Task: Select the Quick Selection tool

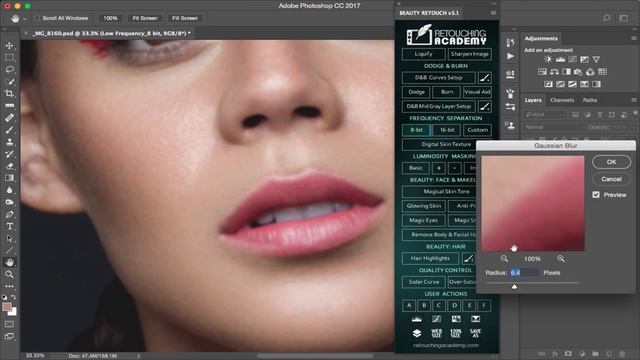Action: click(x=9, y=82)
